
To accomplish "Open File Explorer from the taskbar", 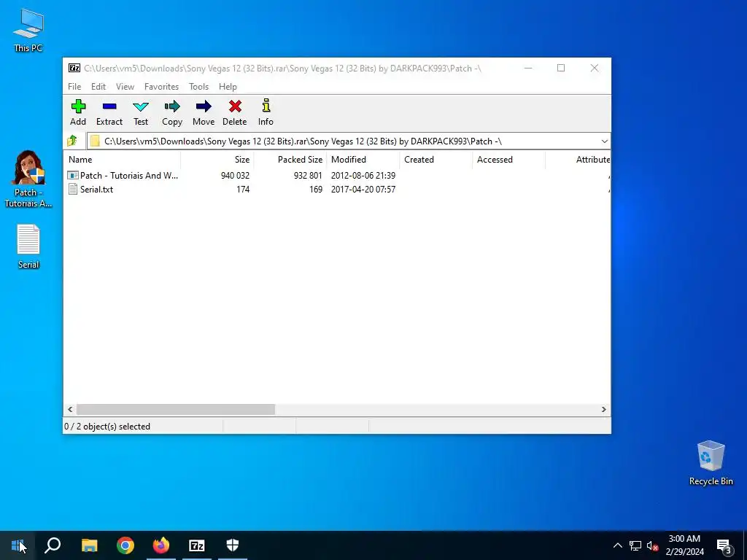I will pos(89,545).
